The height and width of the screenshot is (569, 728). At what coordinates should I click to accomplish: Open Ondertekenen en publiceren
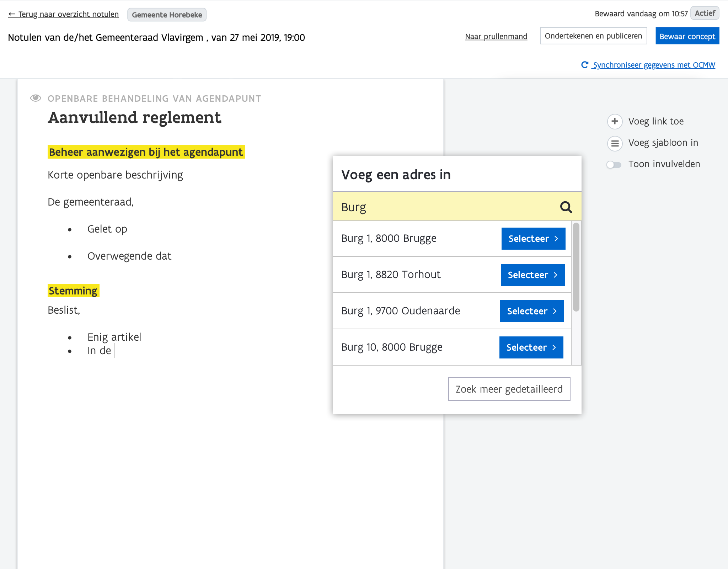coord(593,36)
